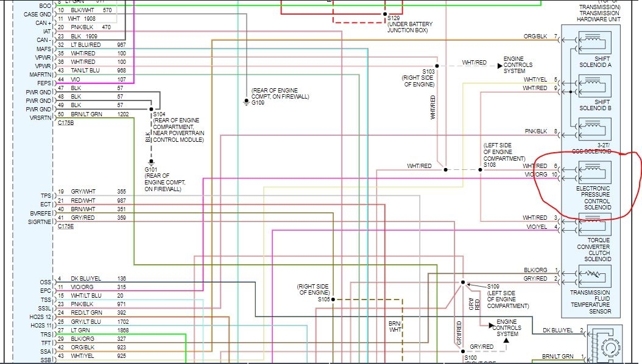
Task: Click the PNK/BLK pin 8 label
Action: [x=541, y=131]
